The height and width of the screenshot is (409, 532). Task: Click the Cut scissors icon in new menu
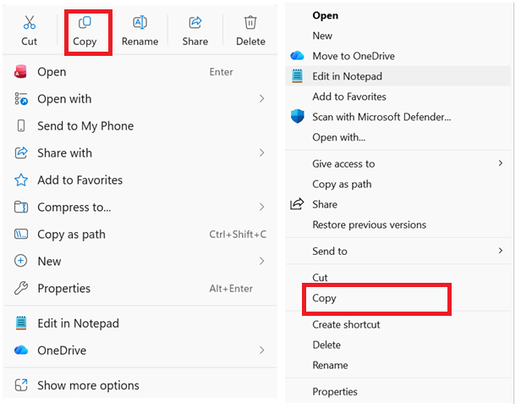click(29, 22)
